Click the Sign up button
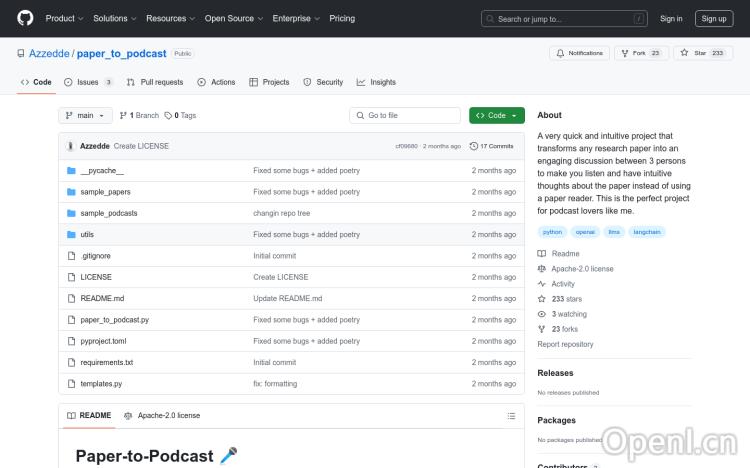The width and height of the screenshot is (750, 468). point(714,18)
